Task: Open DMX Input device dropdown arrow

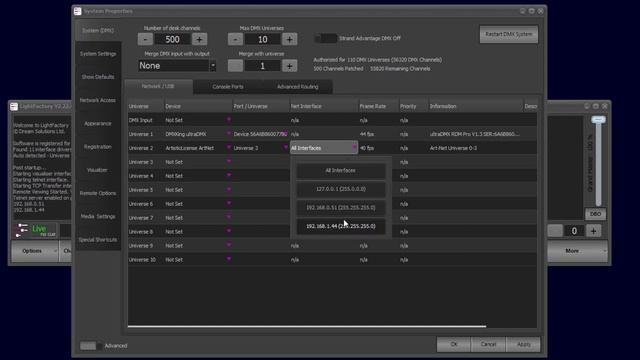Action: point(229,120)
